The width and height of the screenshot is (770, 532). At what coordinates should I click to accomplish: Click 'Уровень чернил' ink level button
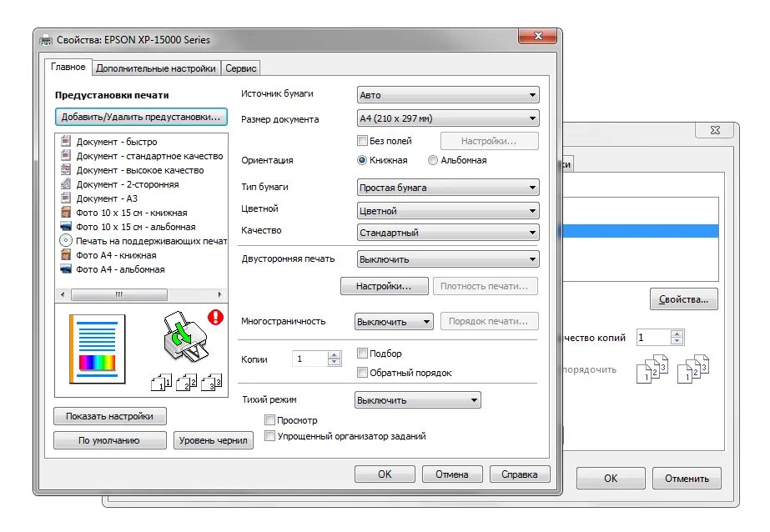click(x=213, y=440)
